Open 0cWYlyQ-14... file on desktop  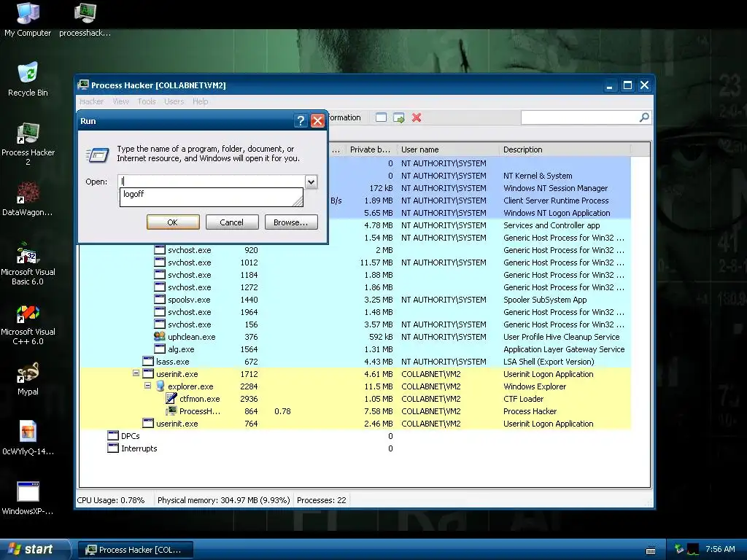coord(28,437)
